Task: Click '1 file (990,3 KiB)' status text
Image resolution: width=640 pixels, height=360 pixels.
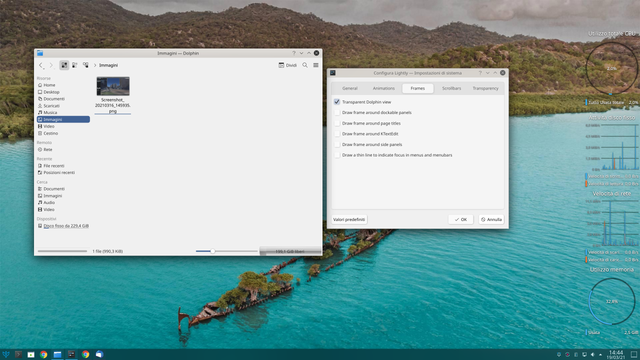Action: pyautogui.click(x=108, y=251)
